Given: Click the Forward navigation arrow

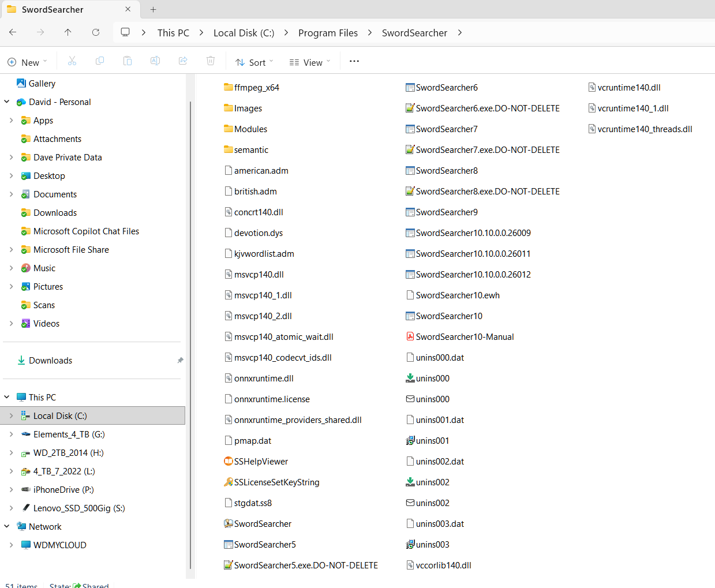Looking at the screenshot, I should 40,32.
